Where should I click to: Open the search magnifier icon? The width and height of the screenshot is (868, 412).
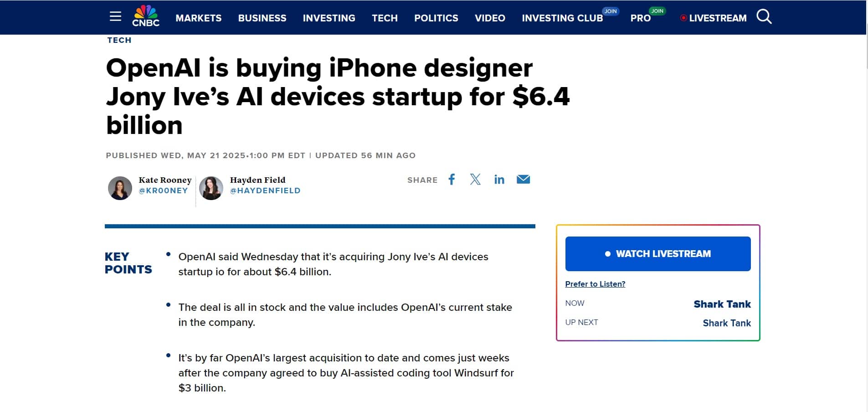click(x=764, y=17)
